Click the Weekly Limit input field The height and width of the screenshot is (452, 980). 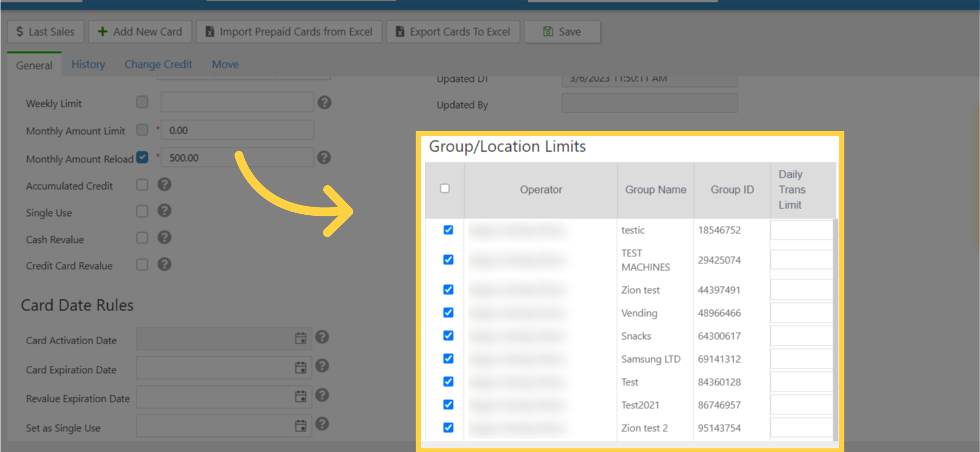click(237, 102)
